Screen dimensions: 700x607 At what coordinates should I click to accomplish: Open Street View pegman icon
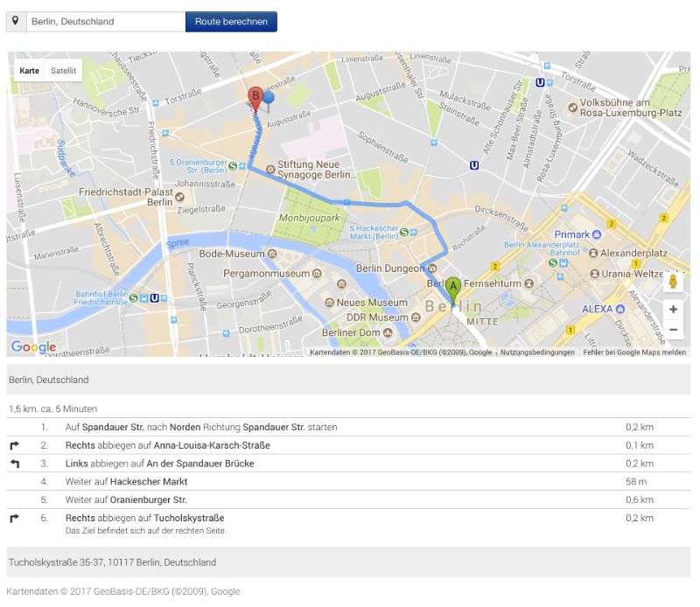[673, 283]
